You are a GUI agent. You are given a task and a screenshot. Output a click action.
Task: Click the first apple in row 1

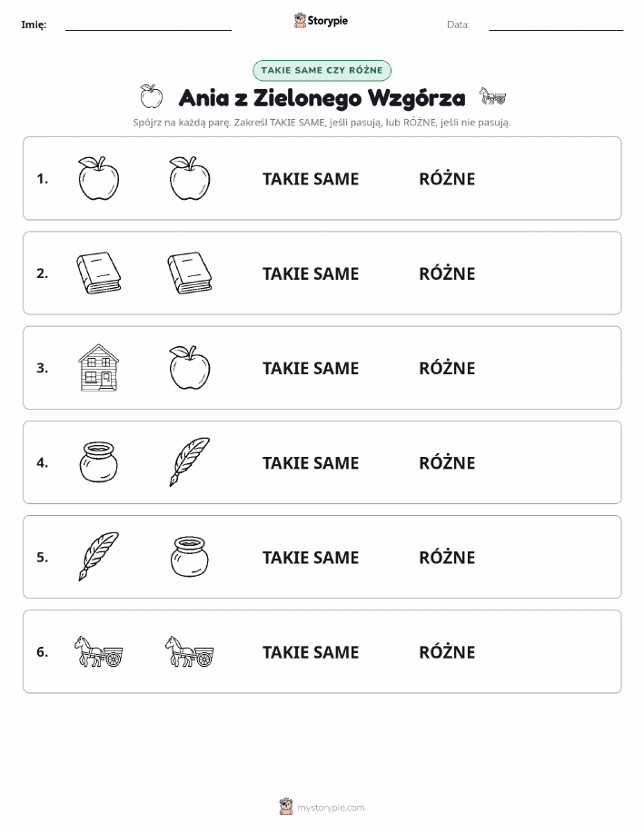click(x=99, y=178)
